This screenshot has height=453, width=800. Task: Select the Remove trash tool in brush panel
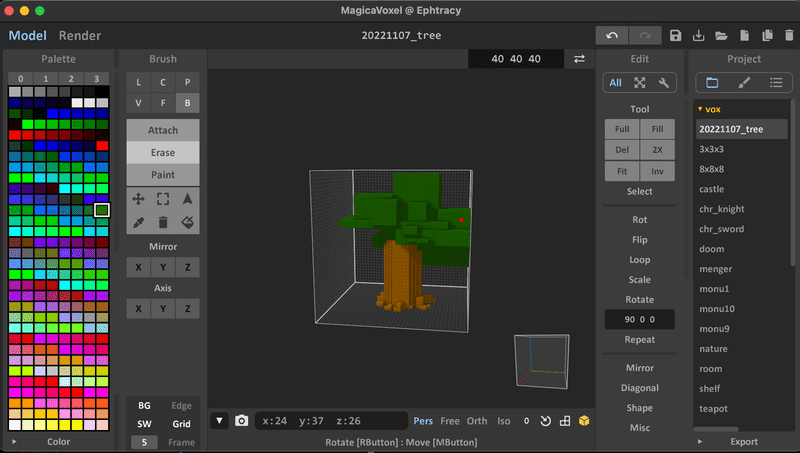[163, 222]
